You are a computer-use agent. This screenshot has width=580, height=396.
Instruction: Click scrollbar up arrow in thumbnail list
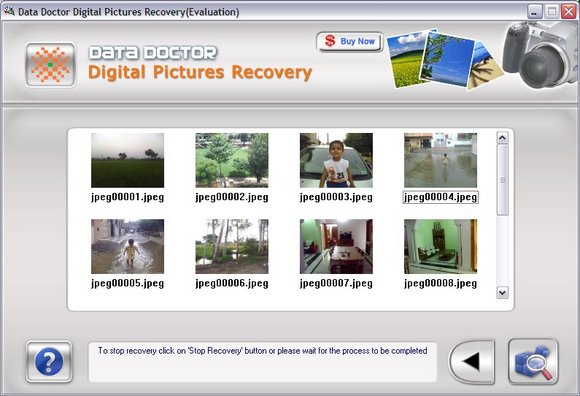tap(502, 138)
